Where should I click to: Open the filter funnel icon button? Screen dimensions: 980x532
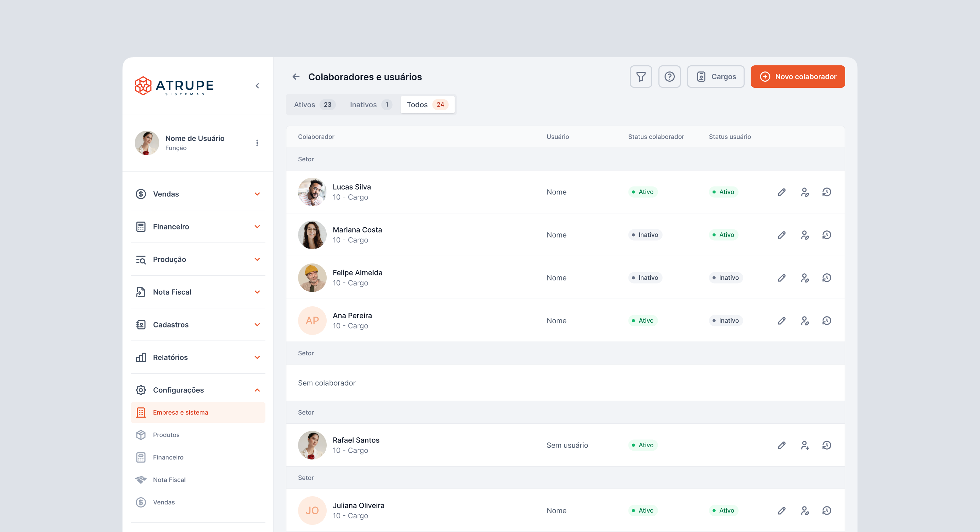pyautogui.click(x=641, y=77)
